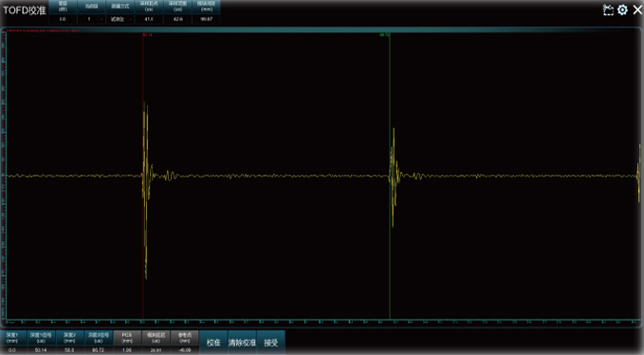Select the sample range field 42.6
The height and width of the screenshot is (355, 644).
[177, 19]
